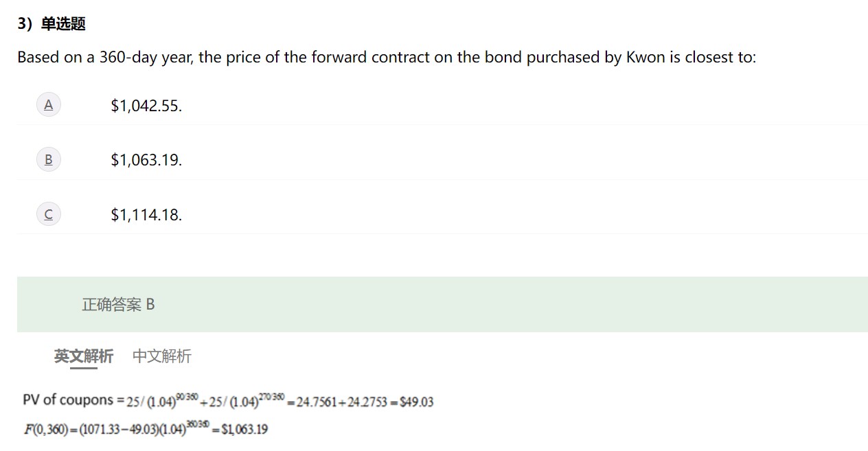Open the 中文解析 tab
This screenshot has height=451, width=868.
(x=162, y=356)
